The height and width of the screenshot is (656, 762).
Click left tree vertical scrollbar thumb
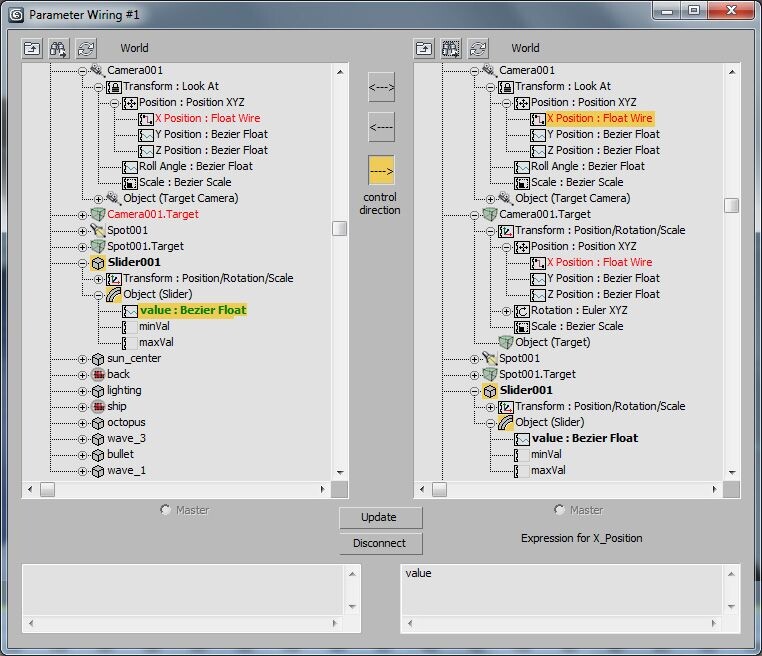[x=340, y=228]
